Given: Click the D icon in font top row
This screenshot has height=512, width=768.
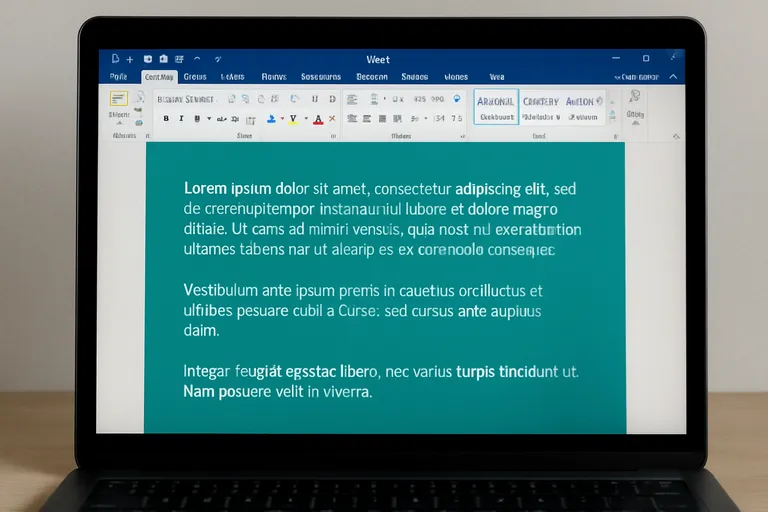Looking at the screenshot, I should [x=332, y=99].
